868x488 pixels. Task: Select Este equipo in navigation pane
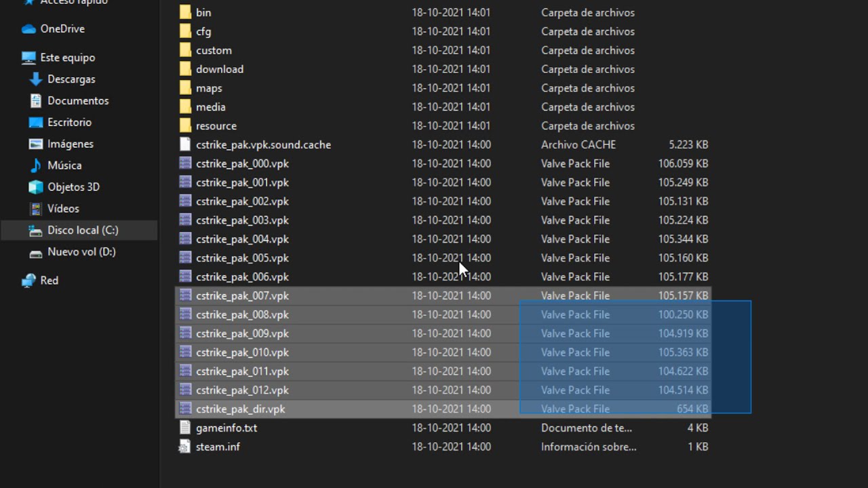point(68,58)
